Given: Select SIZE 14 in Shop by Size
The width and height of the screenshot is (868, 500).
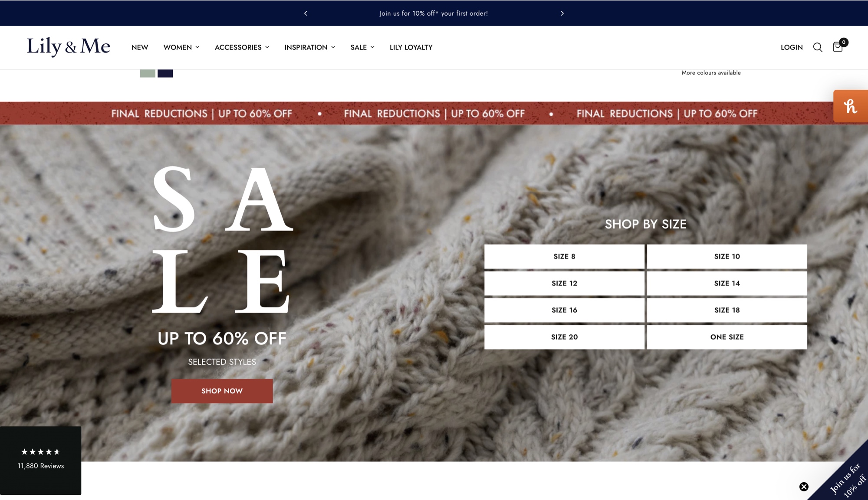Looking at the screenshot, I should click(x=727, y=283).
